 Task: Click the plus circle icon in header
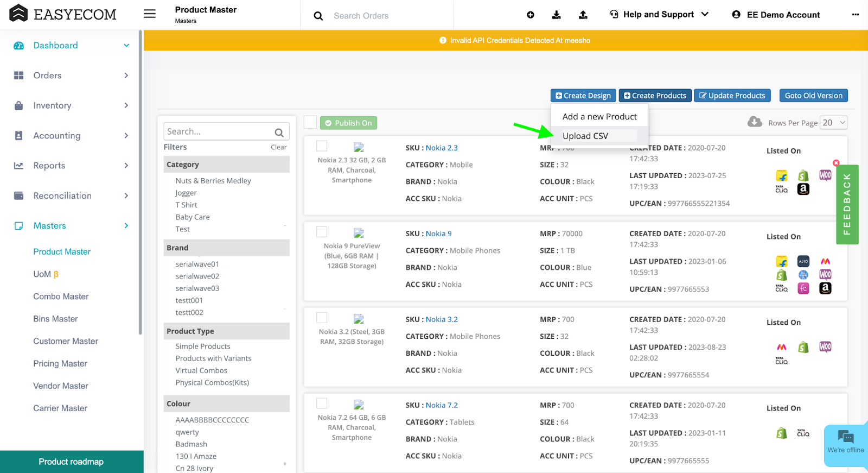click(531, 15)
